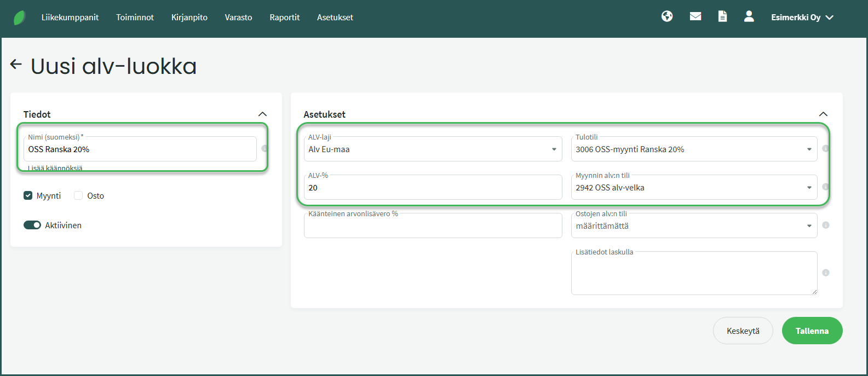Viewport: 868px width, 376px height.
Task: Open the Kirjanpito menu
Action: click(x=189, y=18)
